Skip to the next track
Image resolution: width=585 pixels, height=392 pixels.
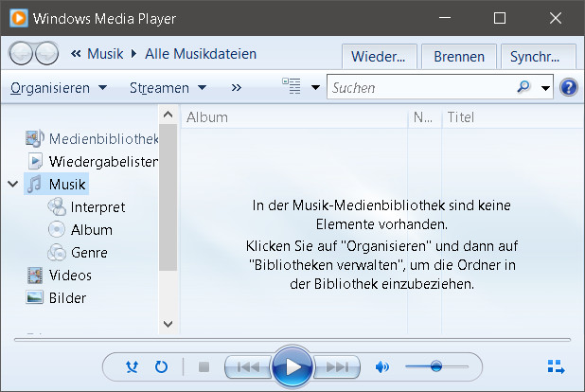pyautogui.click(x=337, y=367)
